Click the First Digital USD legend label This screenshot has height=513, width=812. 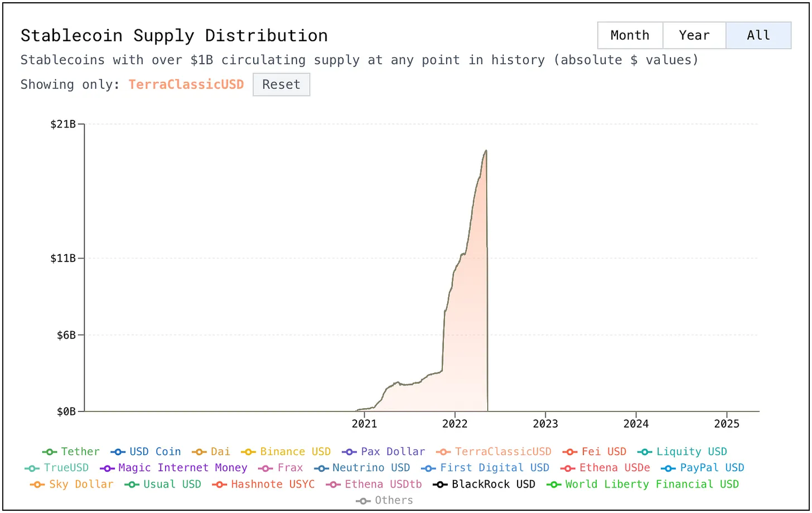point(495,468)
